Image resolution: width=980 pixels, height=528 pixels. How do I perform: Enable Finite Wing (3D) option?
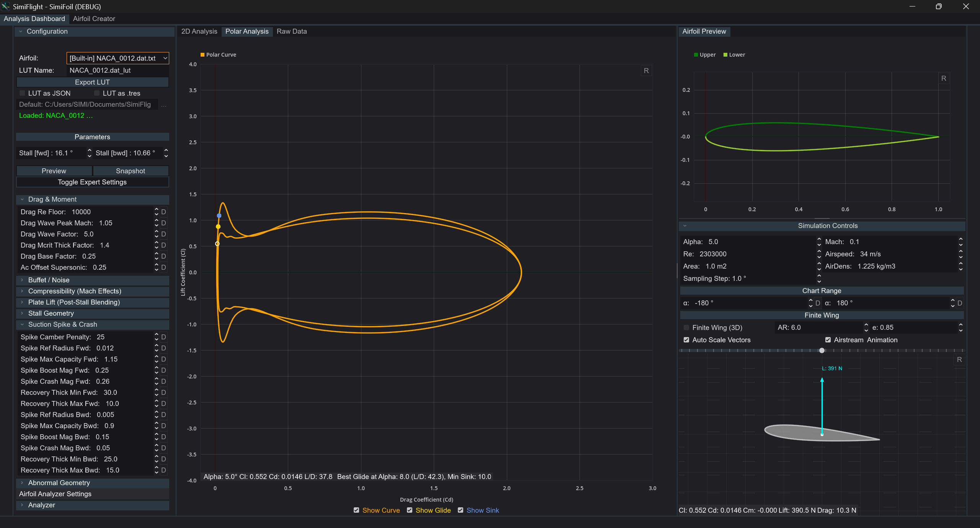(x=686, y=328)
